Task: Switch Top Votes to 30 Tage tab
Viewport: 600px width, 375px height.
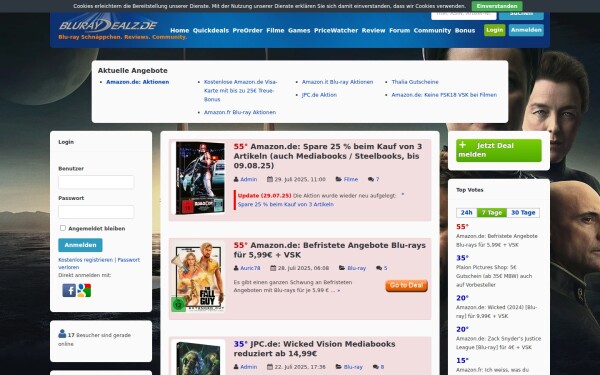Action: 523,212
